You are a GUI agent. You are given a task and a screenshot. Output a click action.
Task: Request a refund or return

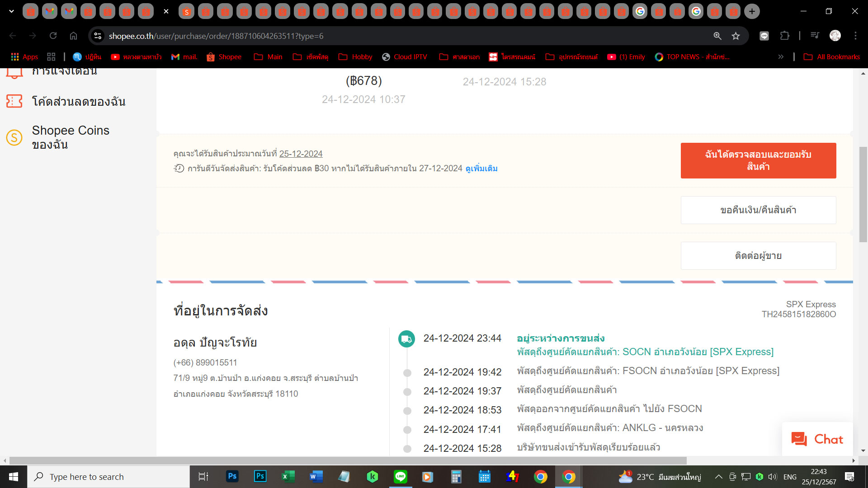(758, 210)
